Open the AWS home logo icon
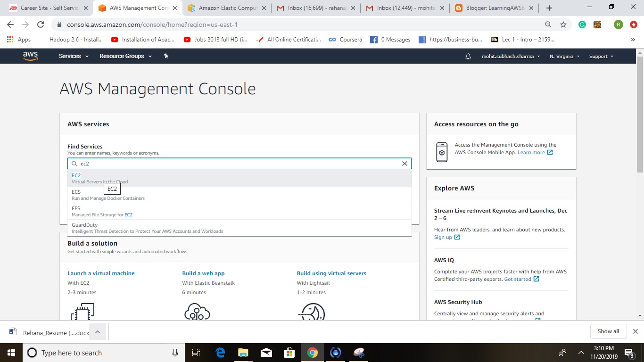Image resolution: width=644 pixels, height=362 pixels. click(x=30, y=56)
